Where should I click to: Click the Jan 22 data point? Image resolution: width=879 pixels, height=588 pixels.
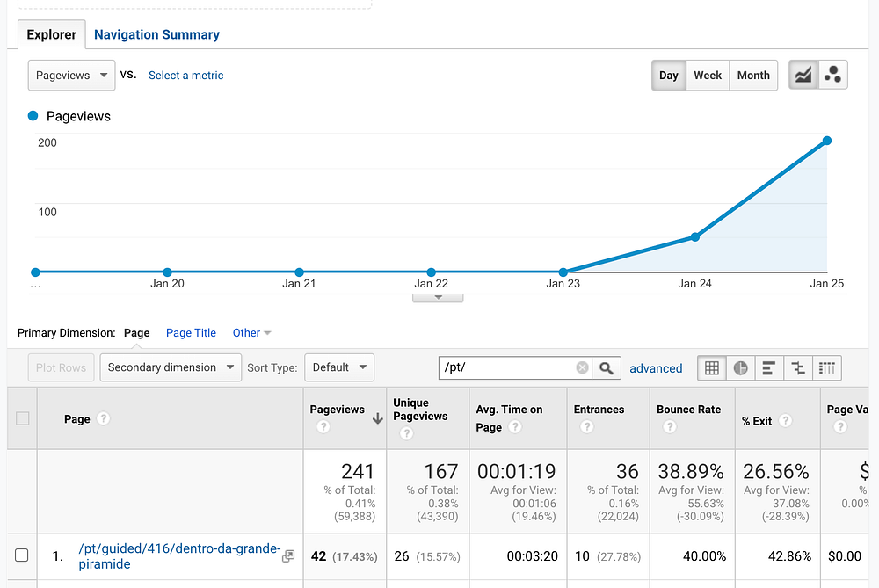point(431,272)
